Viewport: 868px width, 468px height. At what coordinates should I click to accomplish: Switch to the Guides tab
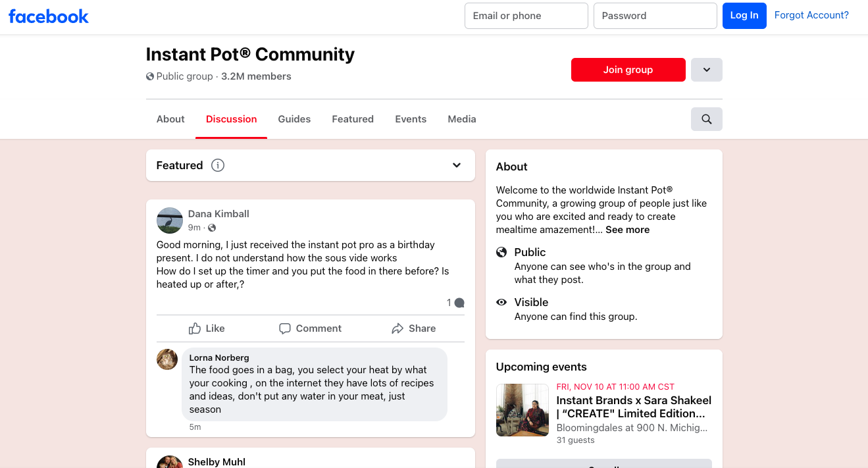pyautogui.click(x=294, y=119)
